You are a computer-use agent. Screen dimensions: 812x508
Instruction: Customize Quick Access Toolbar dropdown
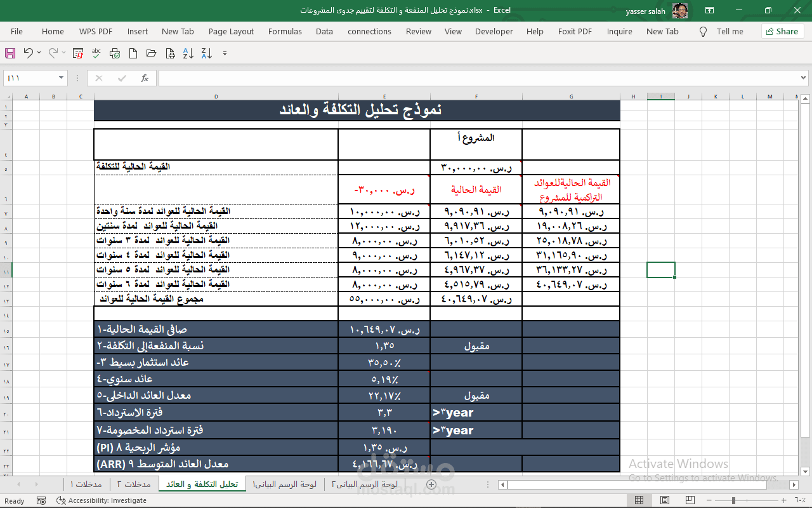pos(225,54)
